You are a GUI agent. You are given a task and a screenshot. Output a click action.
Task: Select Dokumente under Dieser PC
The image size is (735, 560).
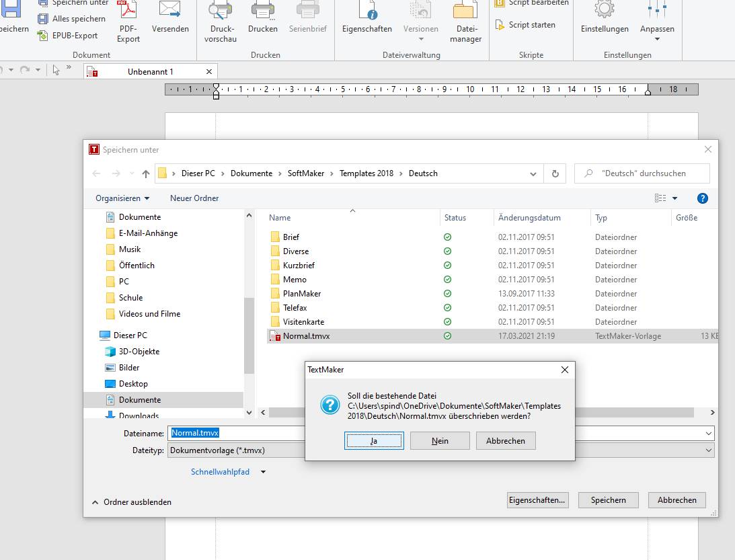140,400
